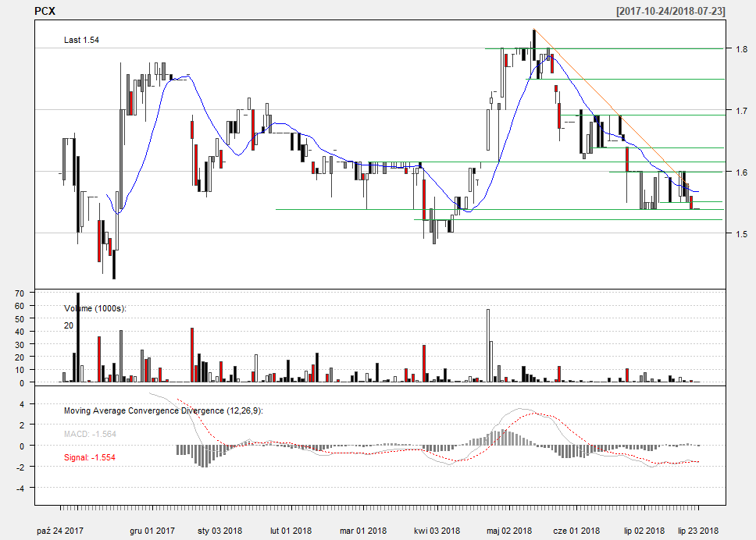Click the tallest black volume bar near 70
Viewport: 756px width, 540px height.
coord(78,337)
